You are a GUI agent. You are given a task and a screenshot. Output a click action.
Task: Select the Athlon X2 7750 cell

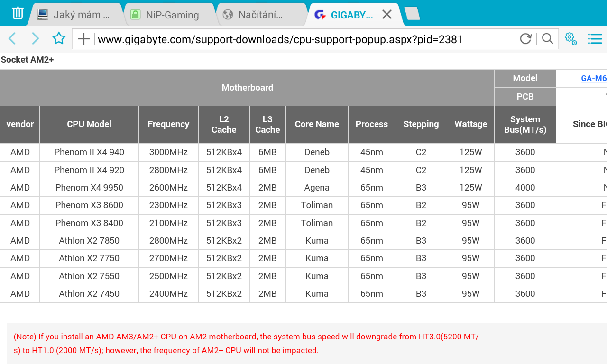89,258
